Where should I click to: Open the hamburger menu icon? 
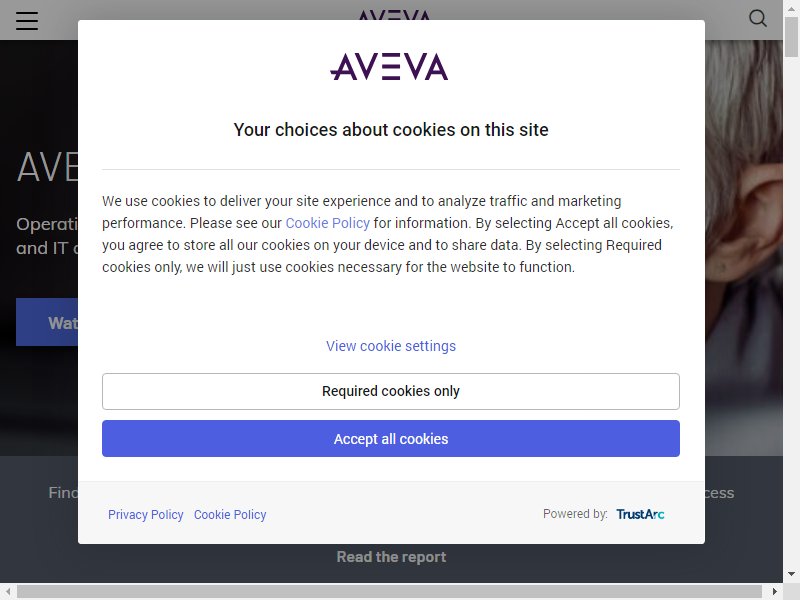27,20
